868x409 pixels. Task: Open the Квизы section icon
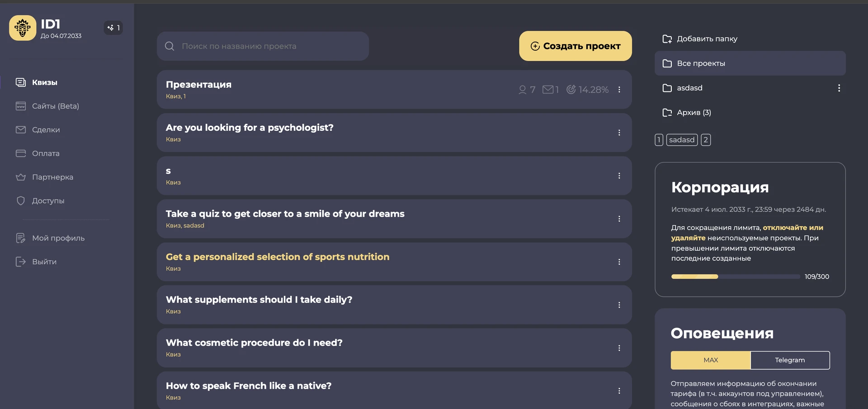[x=21, y=82]
